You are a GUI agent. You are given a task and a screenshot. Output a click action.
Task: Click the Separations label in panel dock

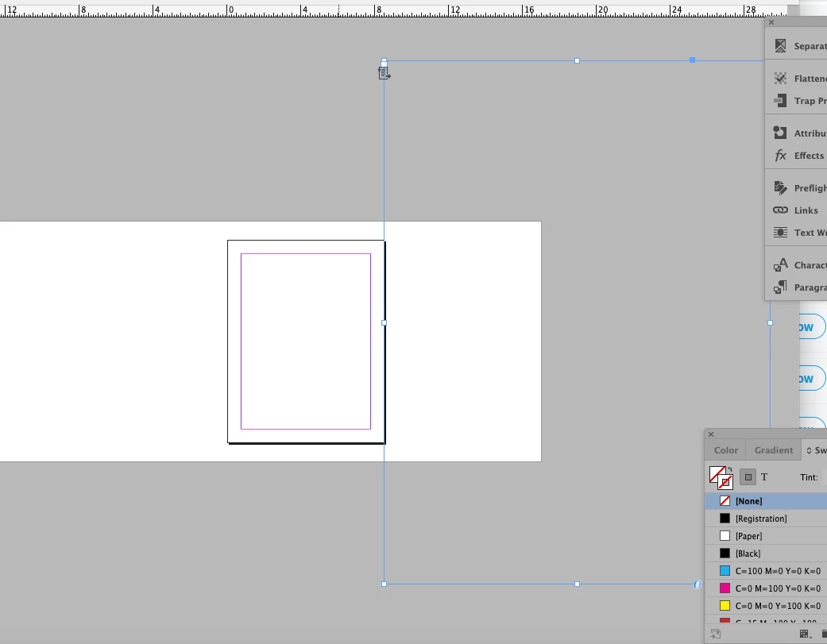810,46
